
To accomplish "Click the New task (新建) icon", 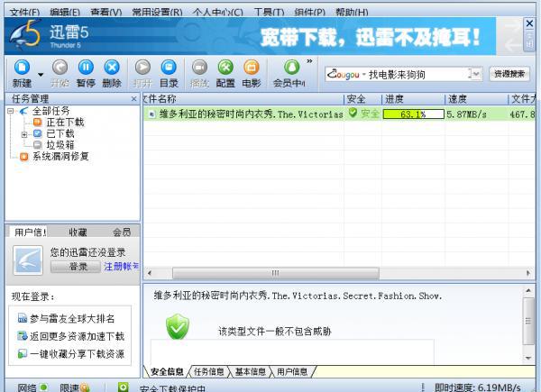I will pyautogui.click(x=22, y=68).
